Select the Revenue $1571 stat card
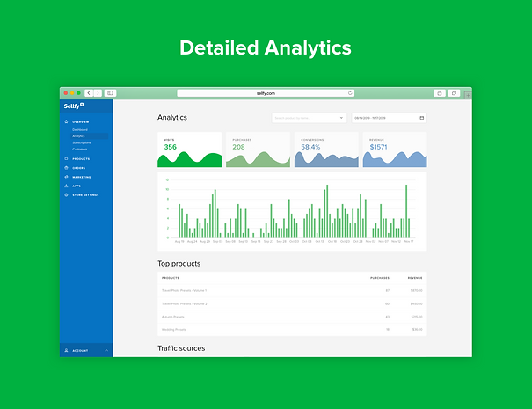This screenshot has height=409, width=532. click(395, 150)
